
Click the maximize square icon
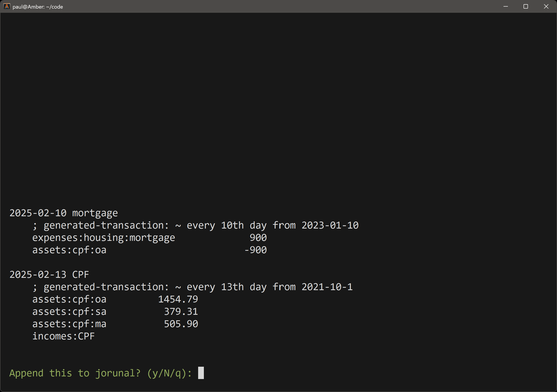point(526,7)
